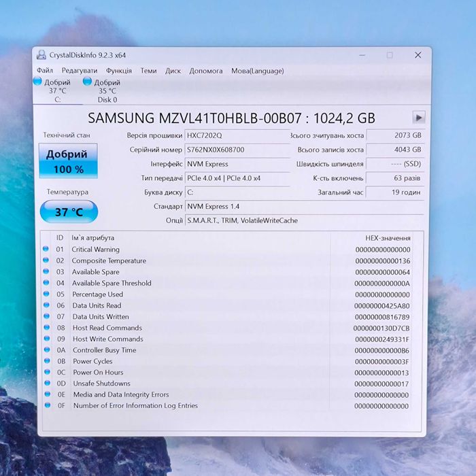Click the blue status dot for Power Cycles

47,360
